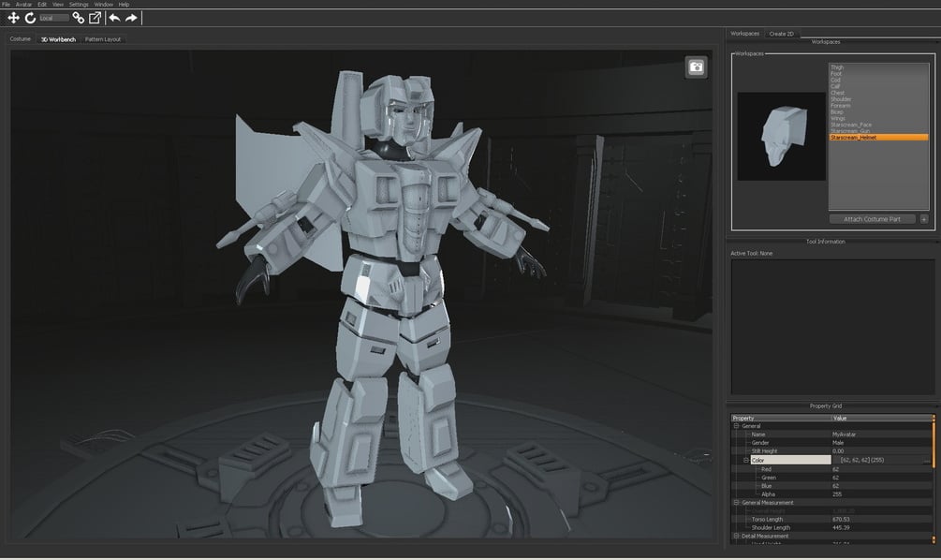Click the open-external export icon
Viewport: 941px width, 560px height.
coord(95,18)
